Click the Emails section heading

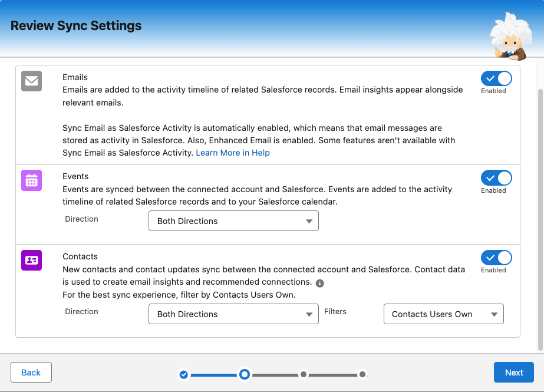coord(75,77)
